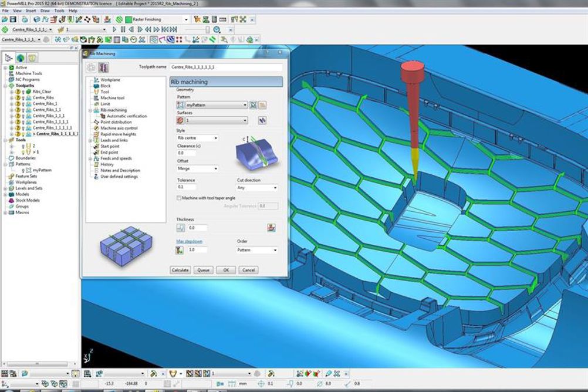Toggle the light bulb for myPattern
The width and height of the screenshot is (588, 392).
tap(23, 170)
